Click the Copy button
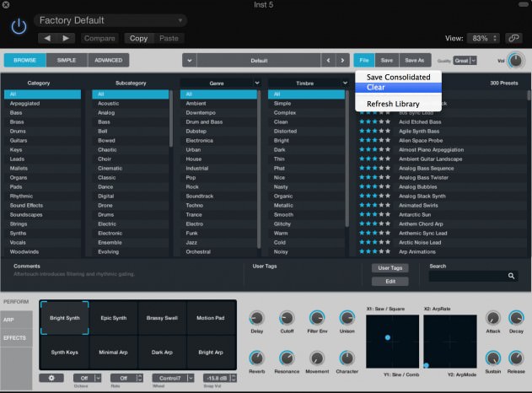The image size is (532, 393). [x=139, y=38]
